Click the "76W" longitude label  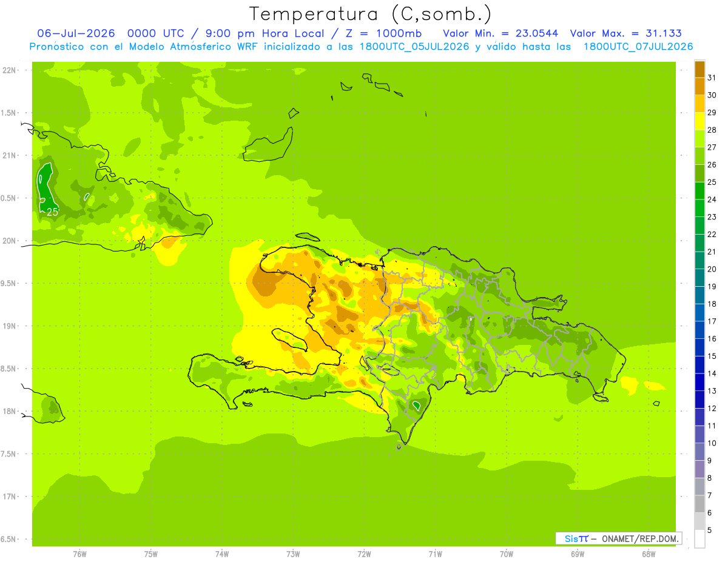[79, 554]
